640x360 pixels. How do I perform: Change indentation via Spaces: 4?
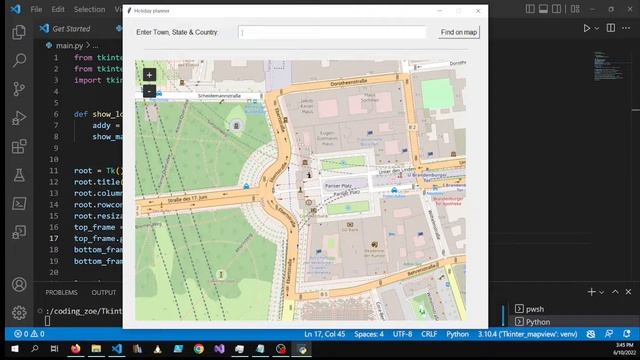tap(369, 334)
